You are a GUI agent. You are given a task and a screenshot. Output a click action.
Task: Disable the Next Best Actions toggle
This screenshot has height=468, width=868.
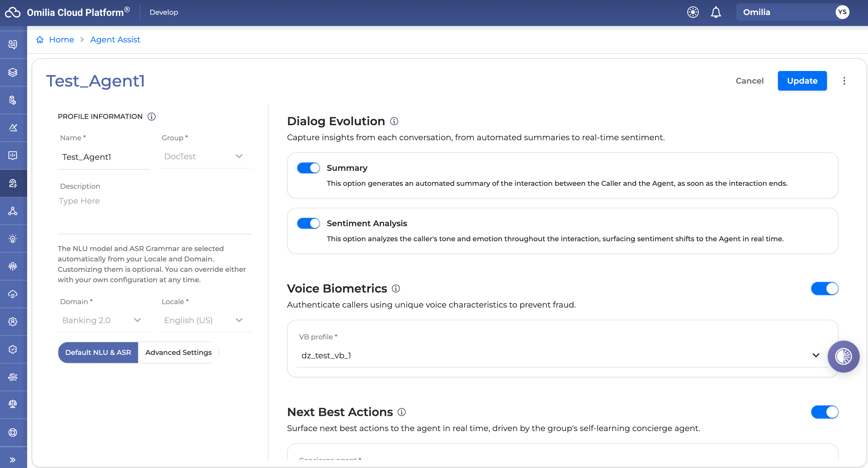[824, 412]
